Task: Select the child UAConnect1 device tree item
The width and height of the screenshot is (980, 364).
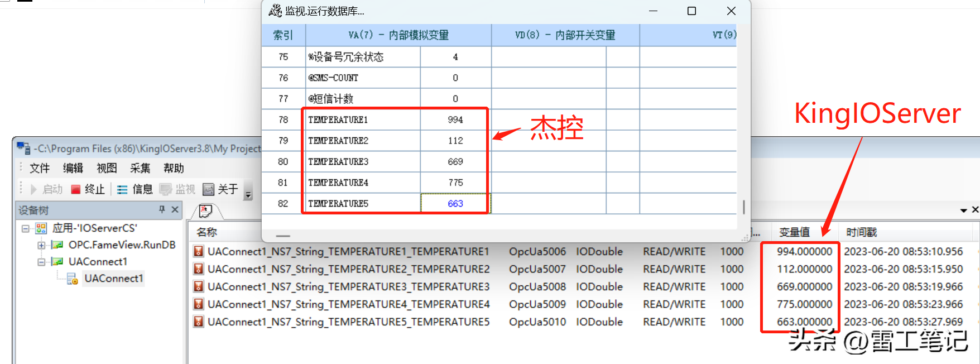Action: 114,279
